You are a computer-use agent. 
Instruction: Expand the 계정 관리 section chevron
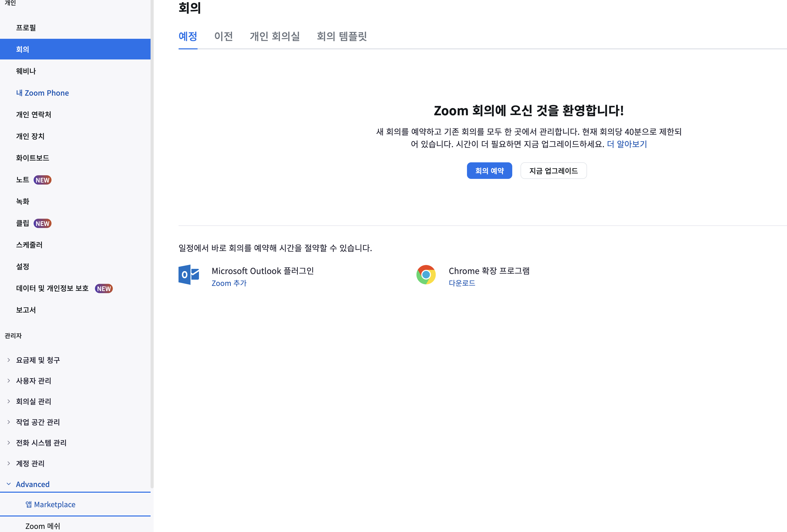click(x=9, y=463)
